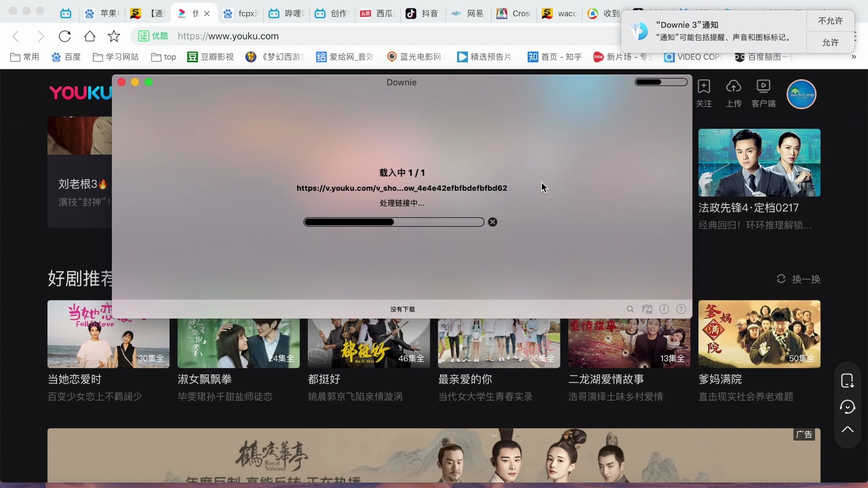Click the Youku user profile avatar

(801, 94)
